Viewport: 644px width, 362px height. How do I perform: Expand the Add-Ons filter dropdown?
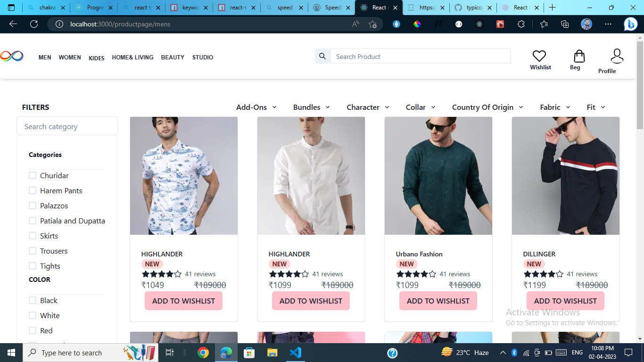click(x=256, y=107)
